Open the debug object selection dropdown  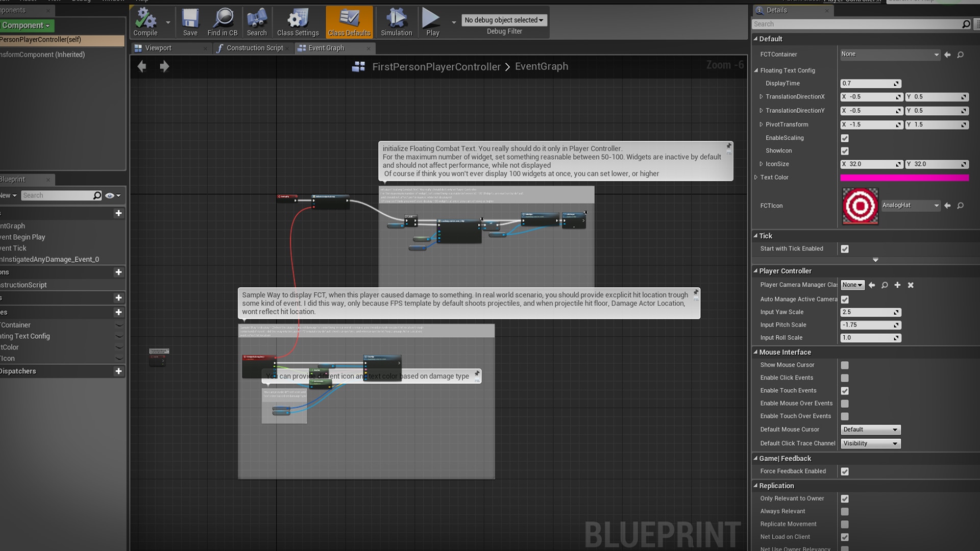504,20
